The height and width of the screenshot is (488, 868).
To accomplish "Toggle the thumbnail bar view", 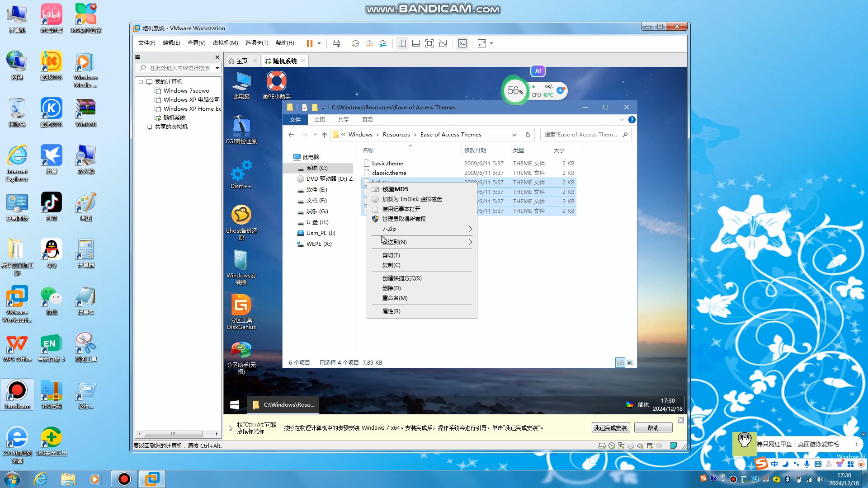I will [416, 43].
